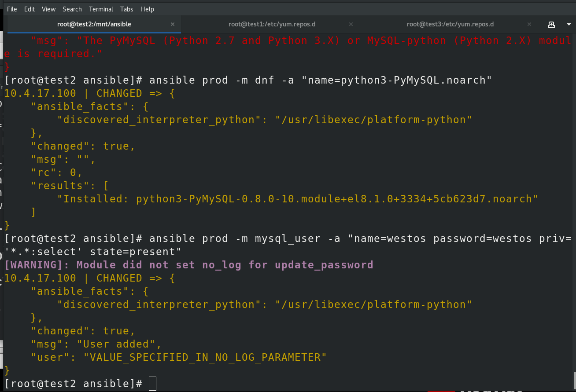The height and width of the screenshot is (392, 576).
Task: Click the "msg": "User added" line
Action: coord(96,344)
